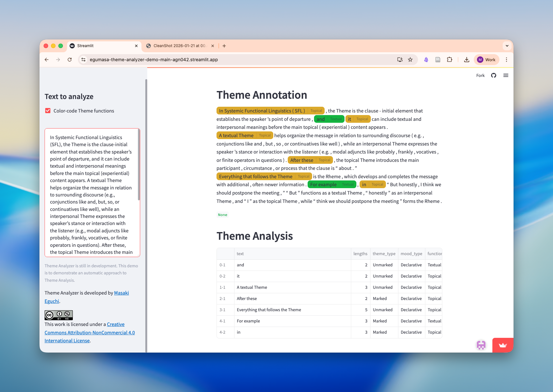
Task: Open the Work profile menu
Action: pyautogui.click(x=486, y=60)
